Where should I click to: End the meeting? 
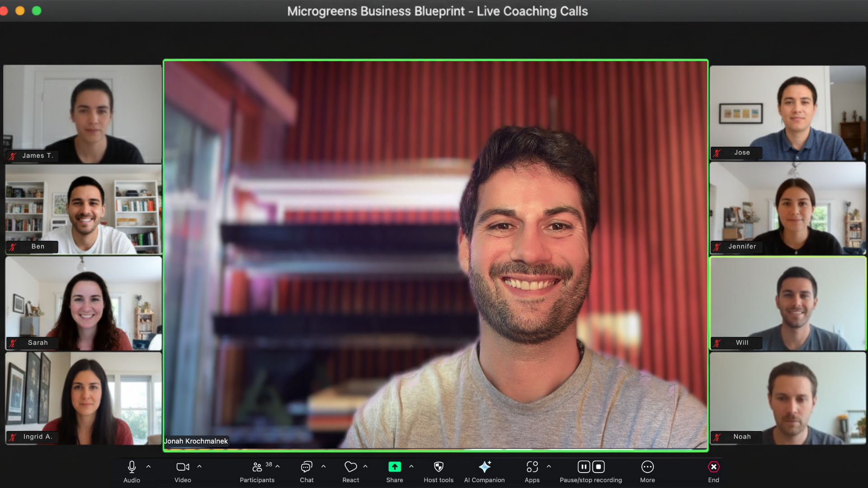point(713,467)
